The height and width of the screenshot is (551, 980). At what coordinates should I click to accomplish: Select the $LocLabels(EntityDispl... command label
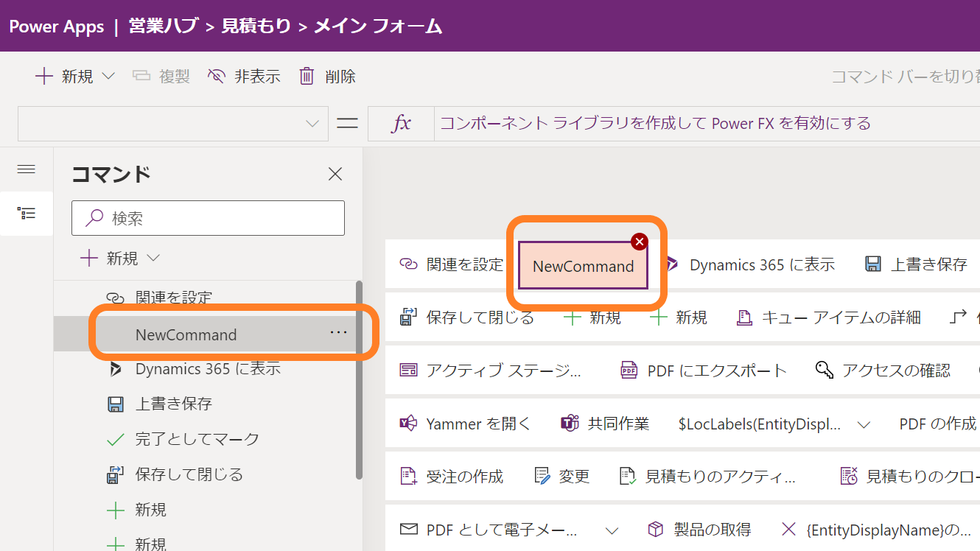pyautogui.click(x=760, y=424)
